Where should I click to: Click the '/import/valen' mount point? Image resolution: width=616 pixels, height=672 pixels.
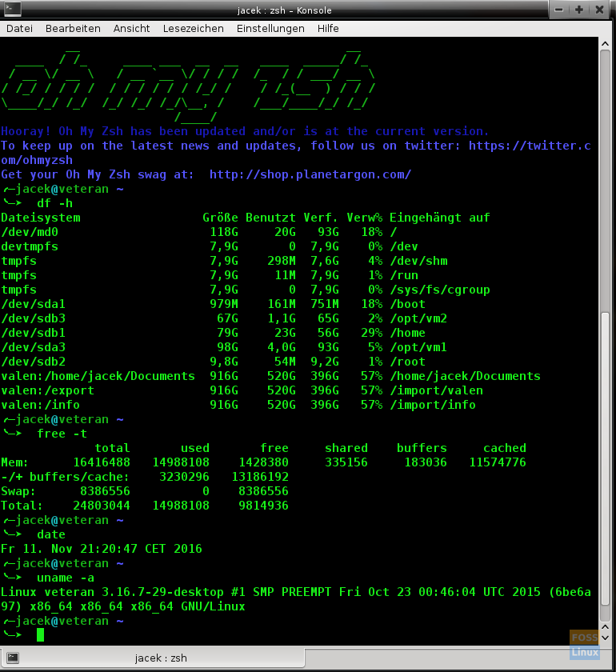pyautogui.click(x=436, y=390)
